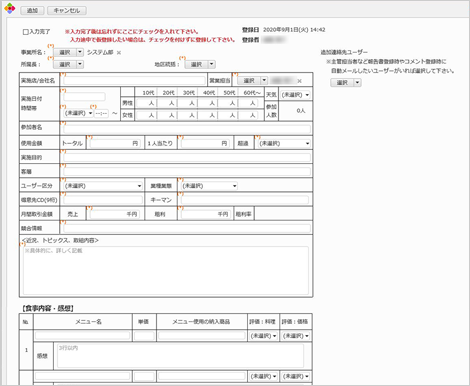Click 男性 30代 count field
Screen dimensions: 470x386
tap(187, 103)
